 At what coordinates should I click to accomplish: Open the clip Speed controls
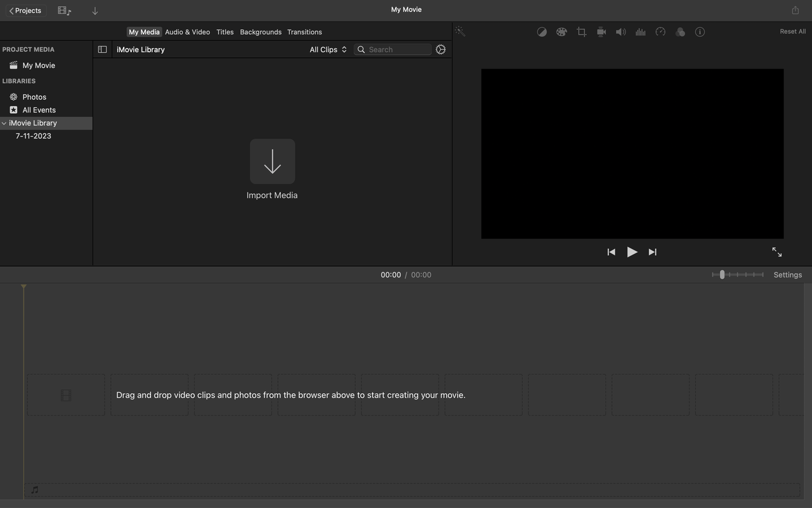(660, 31)
